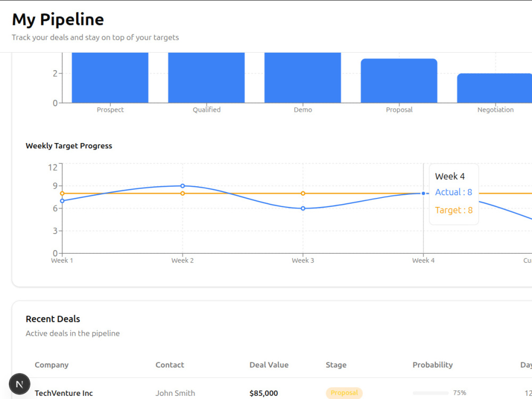Select the Week 2 Actual data point
This screenshot has height=399, width=532.
coord(182,186)
